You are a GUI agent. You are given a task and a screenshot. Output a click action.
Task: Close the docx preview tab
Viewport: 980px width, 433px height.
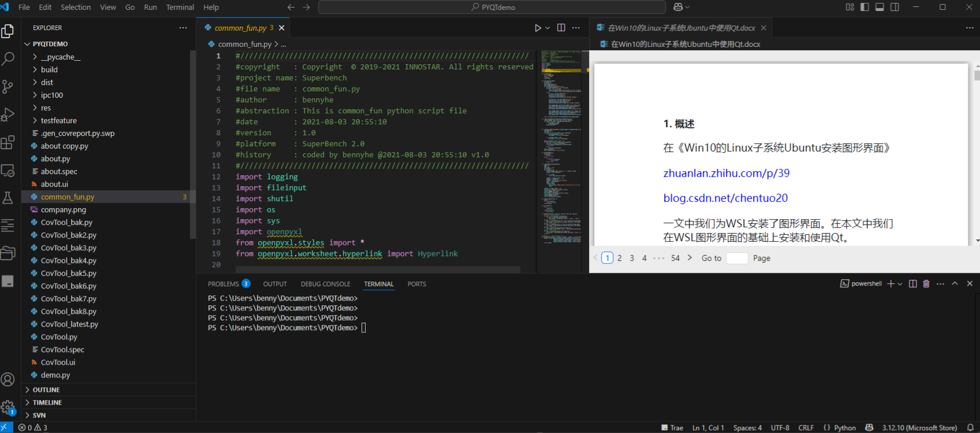click(763, 28)
